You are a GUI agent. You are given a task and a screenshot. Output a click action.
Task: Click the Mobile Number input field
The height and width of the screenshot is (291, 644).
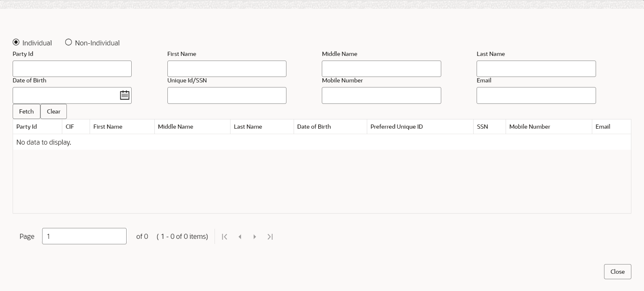point(382,95)
